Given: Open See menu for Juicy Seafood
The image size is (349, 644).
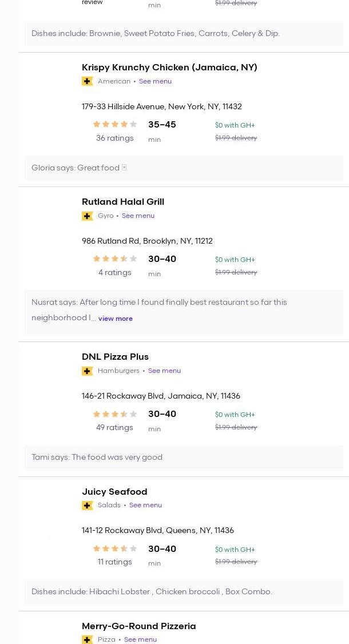Looking at the screenshot, I should tap(145, 505).
